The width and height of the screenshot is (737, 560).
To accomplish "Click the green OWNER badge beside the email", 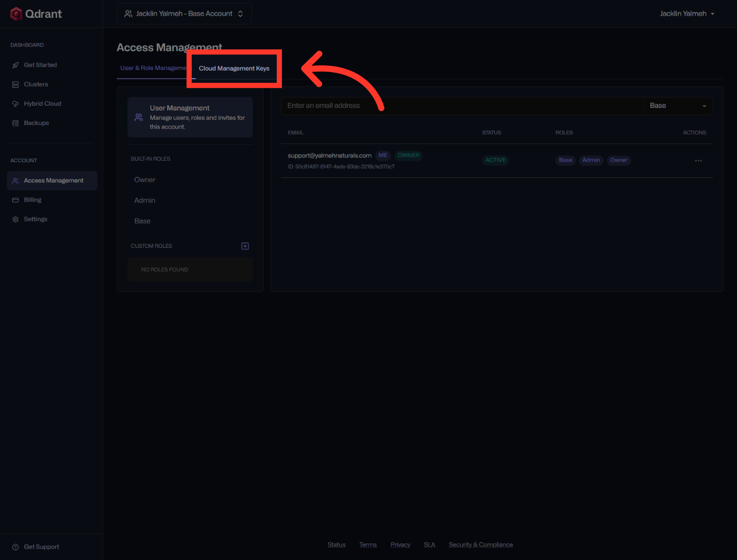I will click(408, 156).
